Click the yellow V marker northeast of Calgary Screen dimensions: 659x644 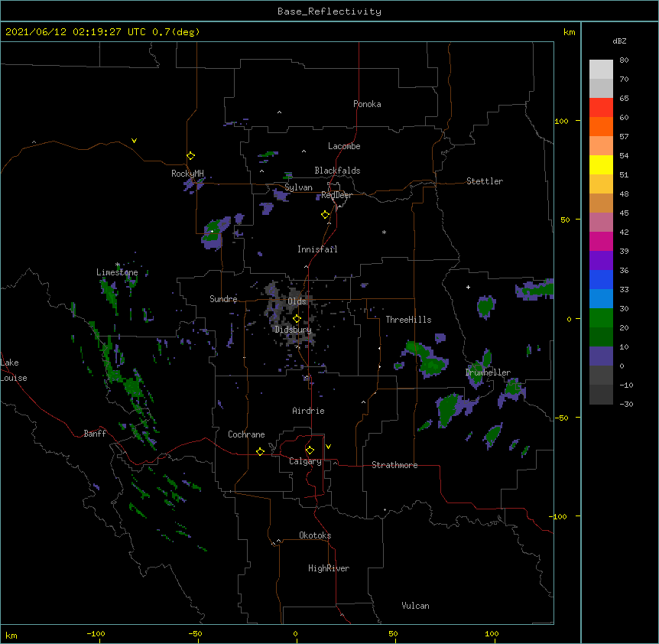pos(328,447)
